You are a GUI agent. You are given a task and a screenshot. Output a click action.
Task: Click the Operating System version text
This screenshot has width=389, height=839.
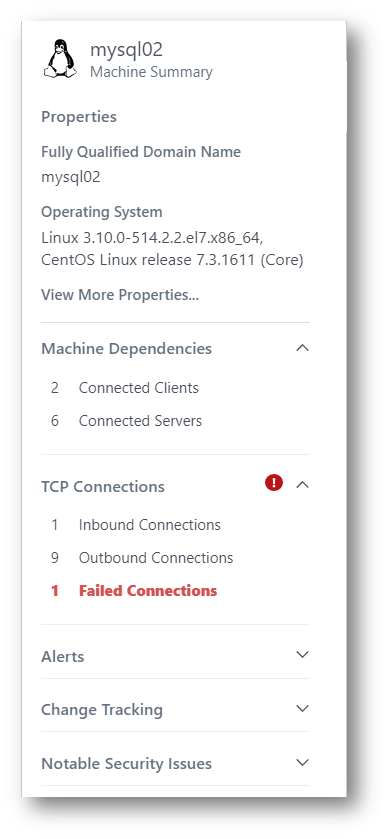click(x=172, y=248)
